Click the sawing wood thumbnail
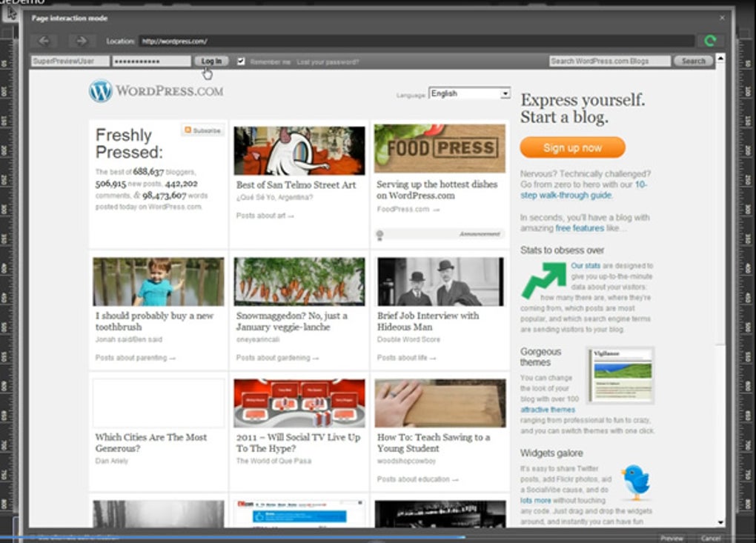This screenshot has height=543, width=756. point(440,403)
